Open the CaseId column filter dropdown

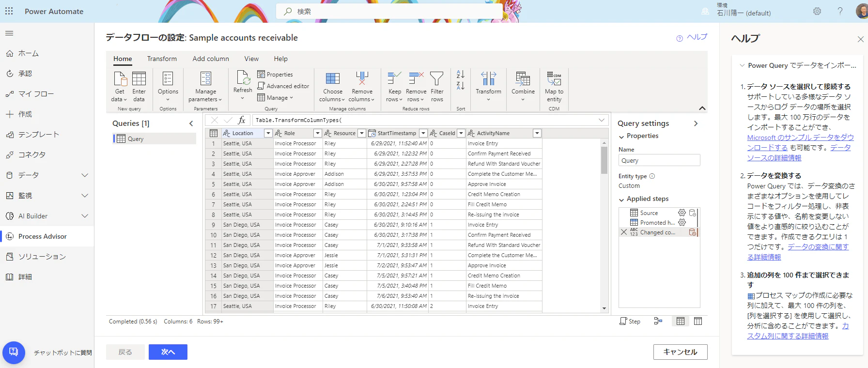tap(461, 133)
